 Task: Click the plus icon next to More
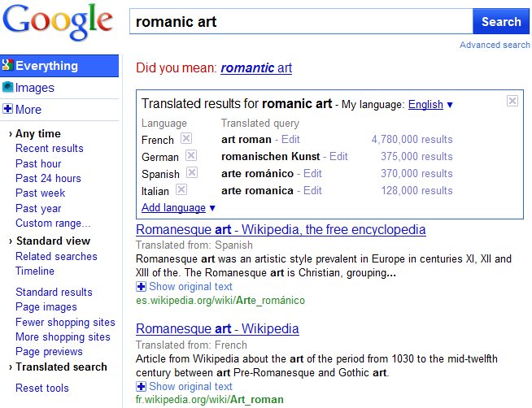pos(7,109)
